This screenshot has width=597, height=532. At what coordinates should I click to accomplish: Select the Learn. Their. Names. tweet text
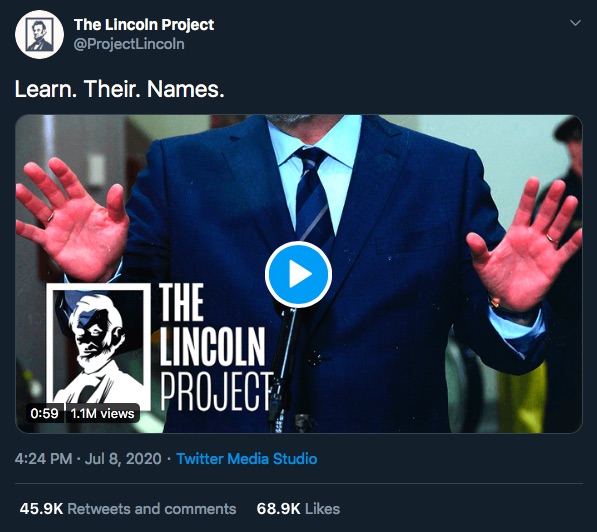120,89
